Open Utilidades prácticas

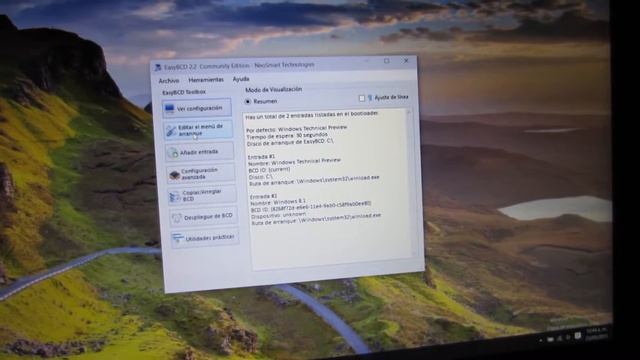(x=205, y=238)
